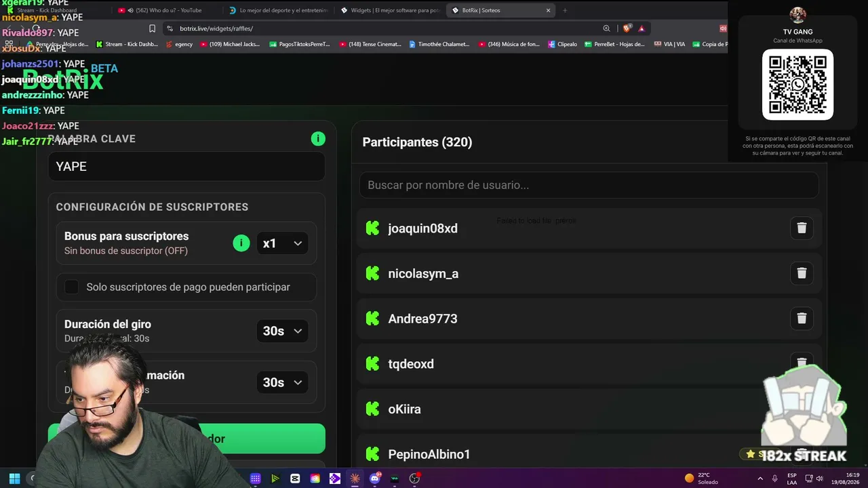
Task: Focus the Buscar por nombre de usuario field
Action: [x=589, y=185]
